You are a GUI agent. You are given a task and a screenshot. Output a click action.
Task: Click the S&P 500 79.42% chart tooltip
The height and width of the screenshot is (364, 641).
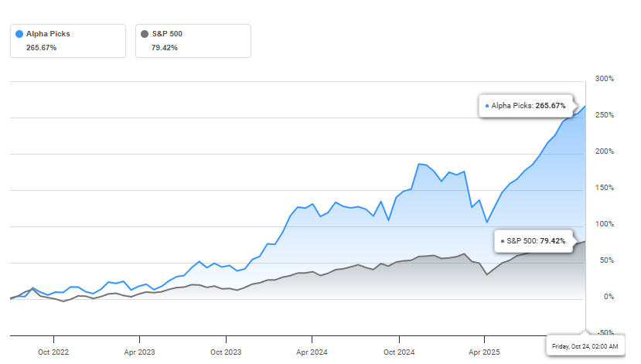(535, 241)
